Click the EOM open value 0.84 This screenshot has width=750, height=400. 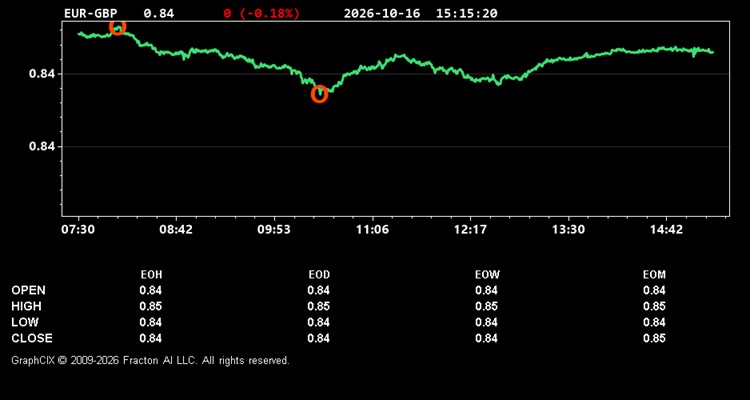coord(654,290)
